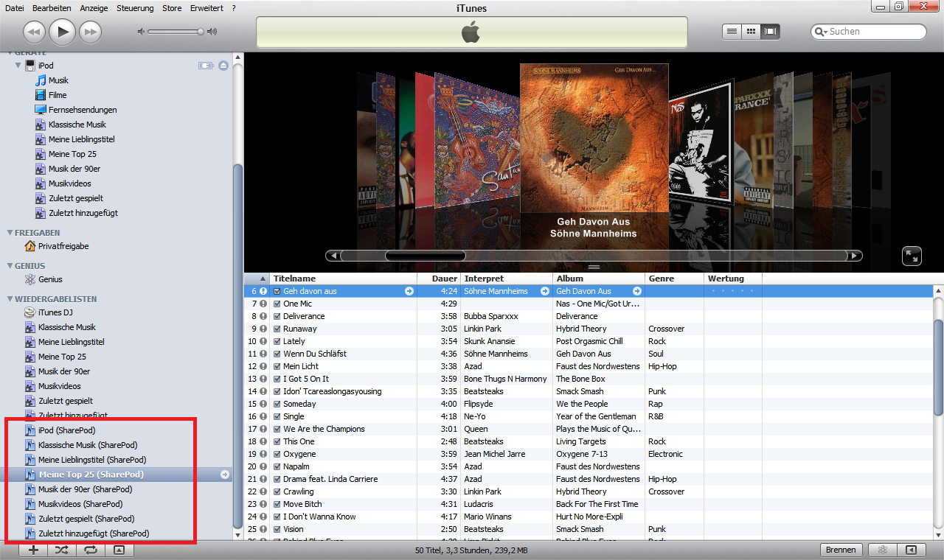Uncheck the song Vision
The width and height of the screenshot is (944, 560).
[277, 529]
